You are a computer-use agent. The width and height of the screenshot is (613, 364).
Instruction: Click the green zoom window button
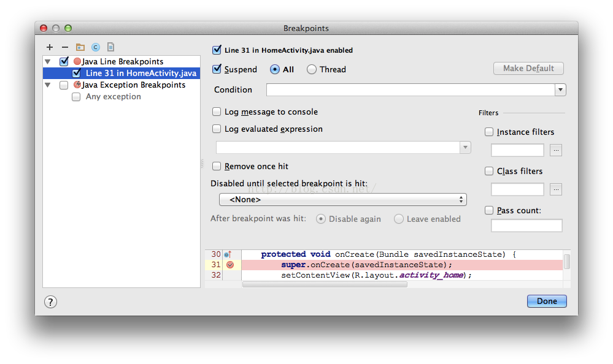pyautogui.click(x=68, y=28)
